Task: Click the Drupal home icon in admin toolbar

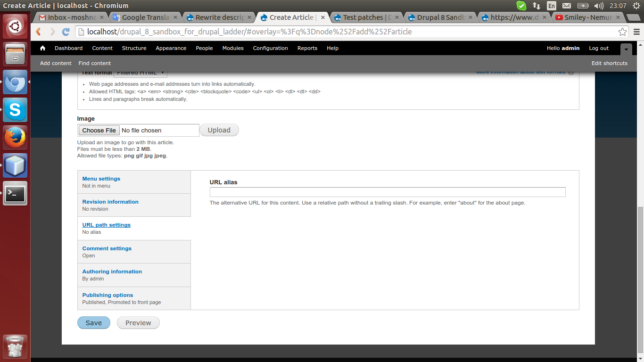Action: tap(42, 48)
